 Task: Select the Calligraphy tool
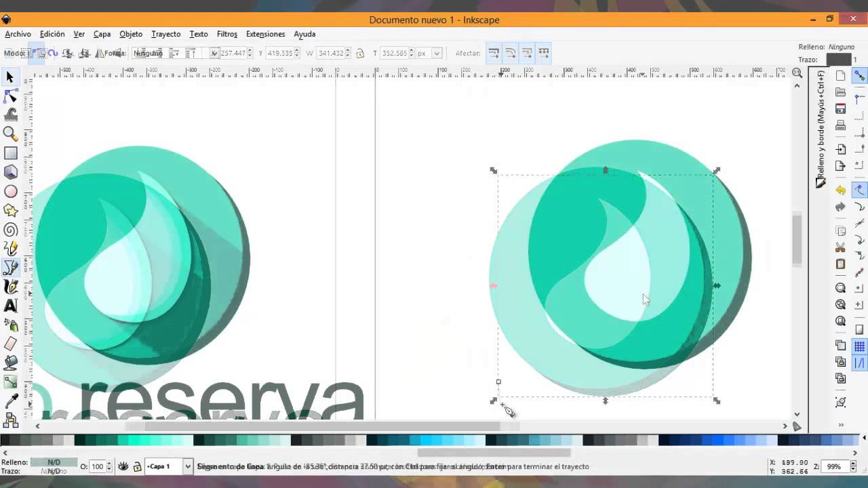click(10, 287)
